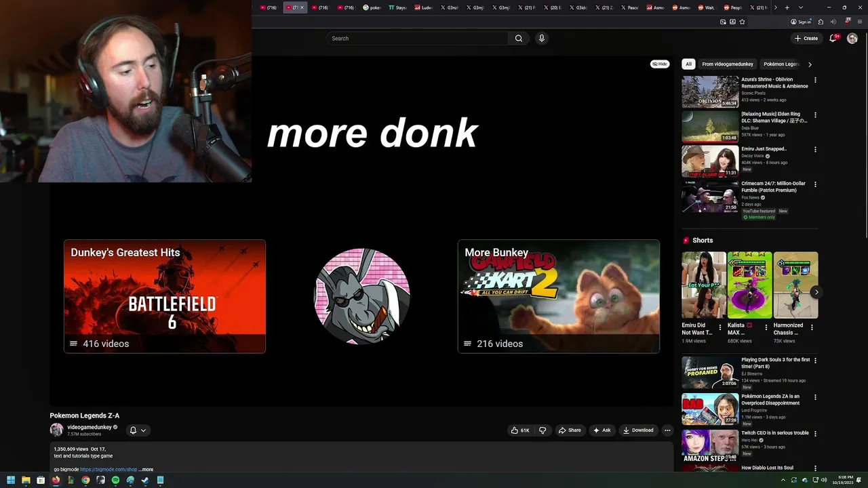Open options for Harmonized Chassis short
The height and width of the screenshot is (488, 868).
pyautogui.click(x=812, y=327)
